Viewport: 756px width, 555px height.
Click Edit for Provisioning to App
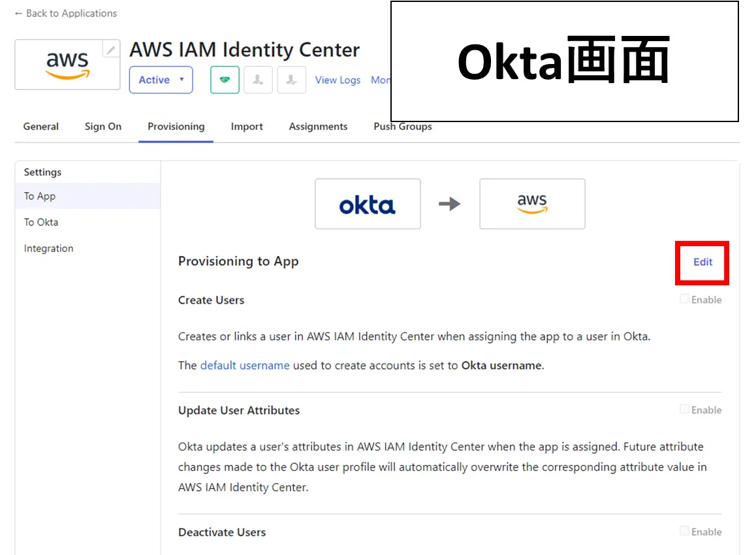702,262
